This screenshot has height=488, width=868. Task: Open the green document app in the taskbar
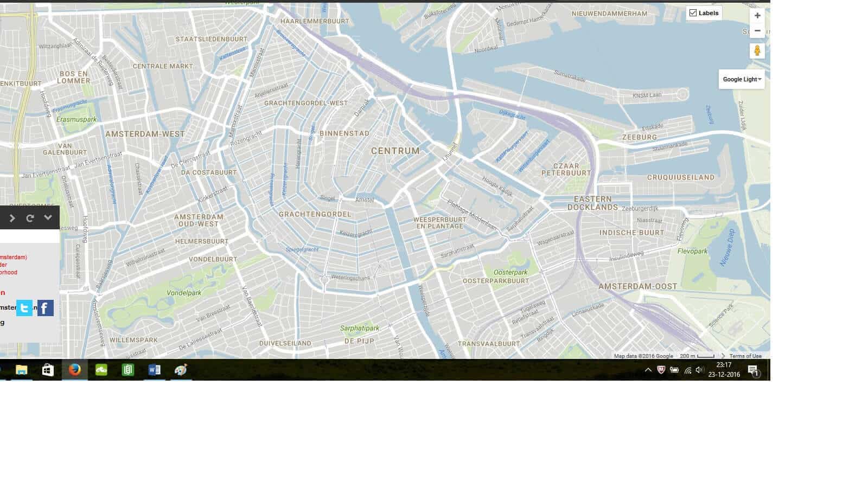[128, 370]
